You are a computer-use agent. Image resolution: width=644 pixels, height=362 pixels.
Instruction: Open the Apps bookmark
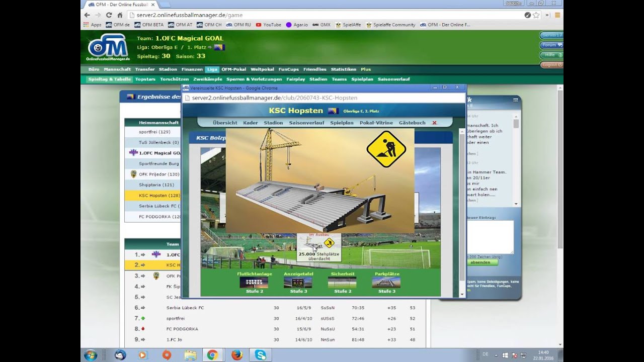[92, 25]
